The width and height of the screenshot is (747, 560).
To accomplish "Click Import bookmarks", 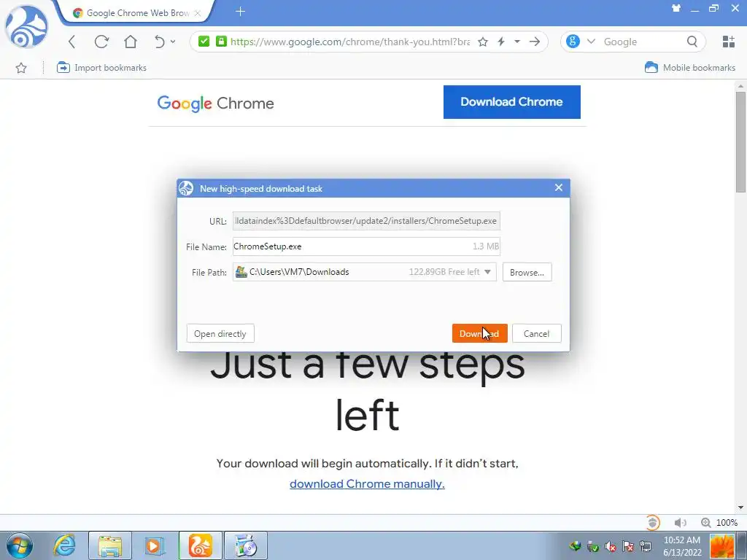I will coord(101,68).
